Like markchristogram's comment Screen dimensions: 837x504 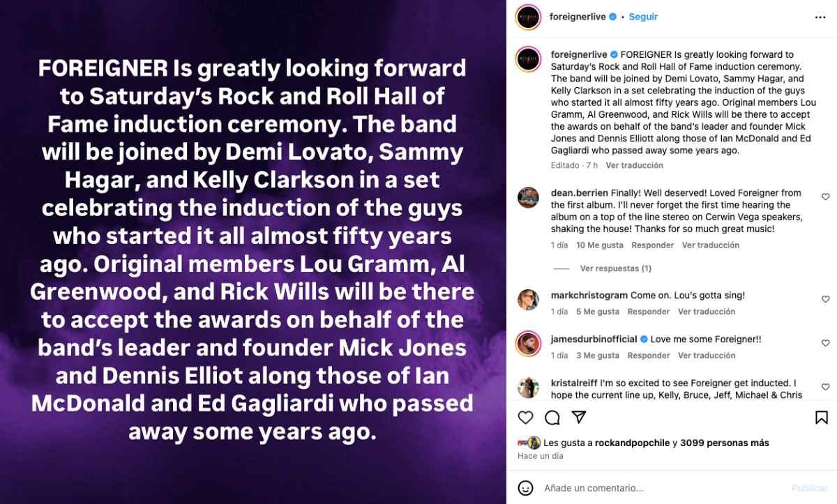click(x=826, y=299)
